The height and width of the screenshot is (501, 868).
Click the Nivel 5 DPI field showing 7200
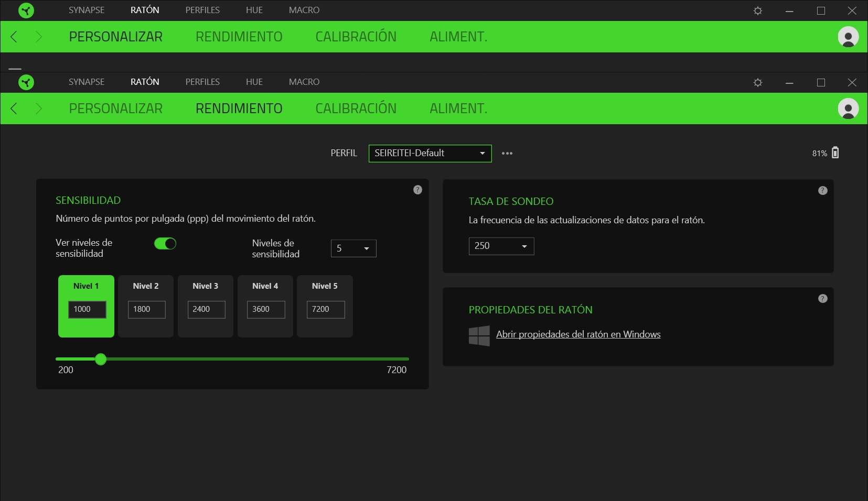click(326, 309)
